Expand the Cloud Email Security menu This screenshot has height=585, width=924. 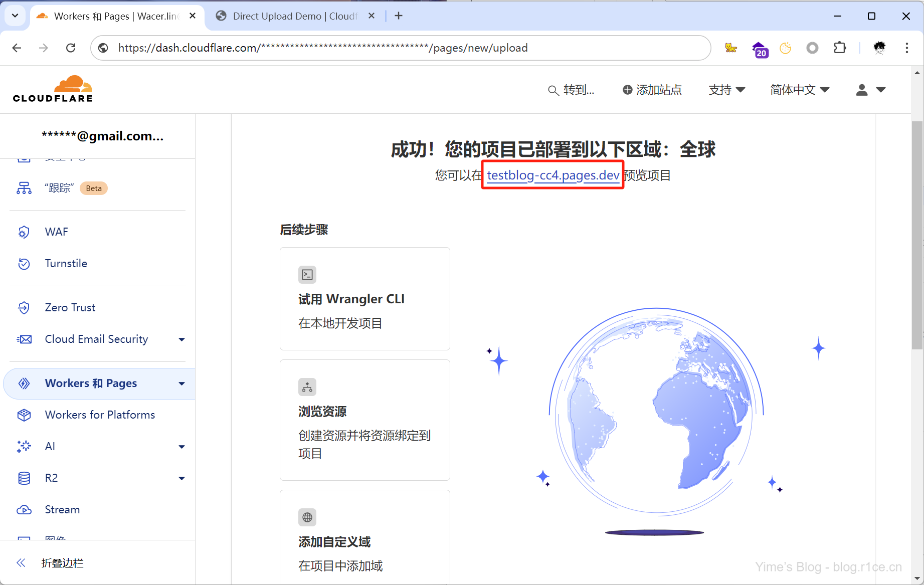181,339
